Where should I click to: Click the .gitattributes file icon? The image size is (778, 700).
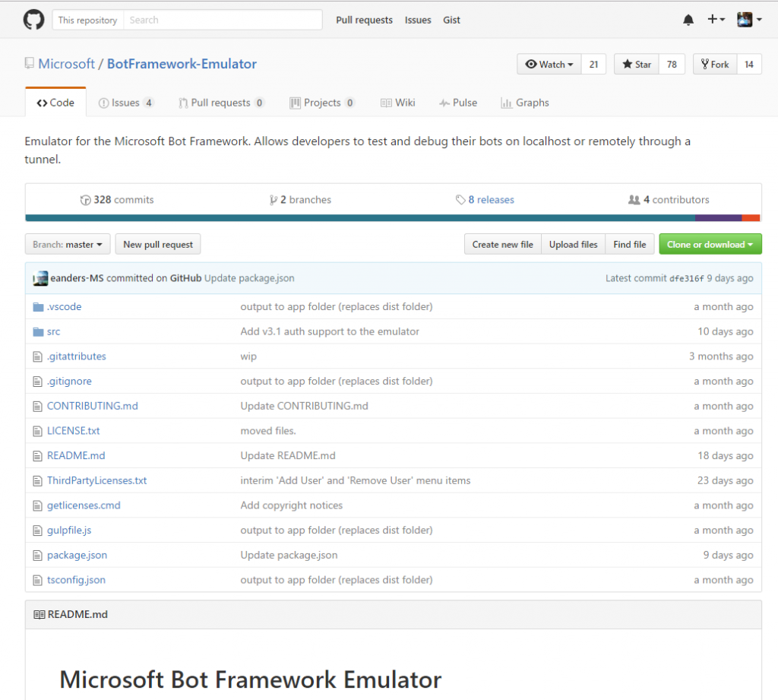(37, 356)
